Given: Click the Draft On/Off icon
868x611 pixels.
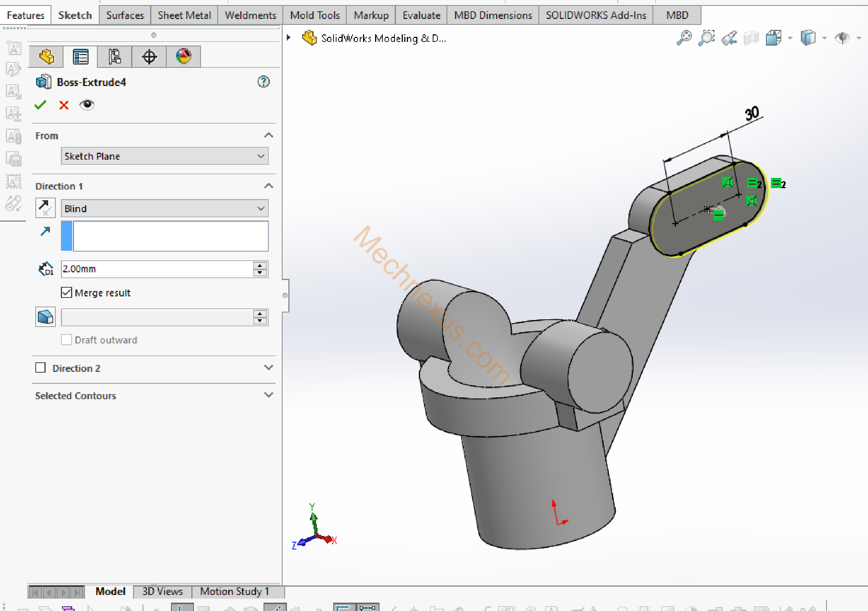Looking at the screenshot, I should [45, 317].
